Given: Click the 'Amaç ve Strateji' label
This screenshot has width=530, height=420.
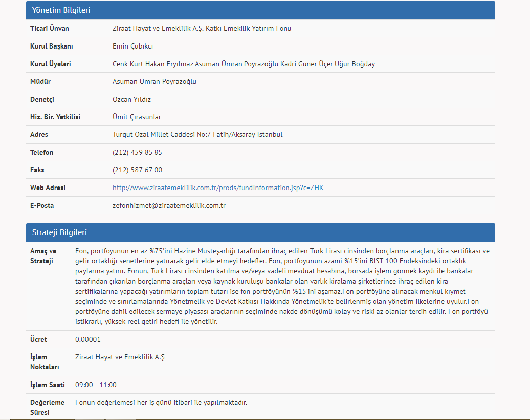Looking at the screenshot, I should tap(43, 256).
